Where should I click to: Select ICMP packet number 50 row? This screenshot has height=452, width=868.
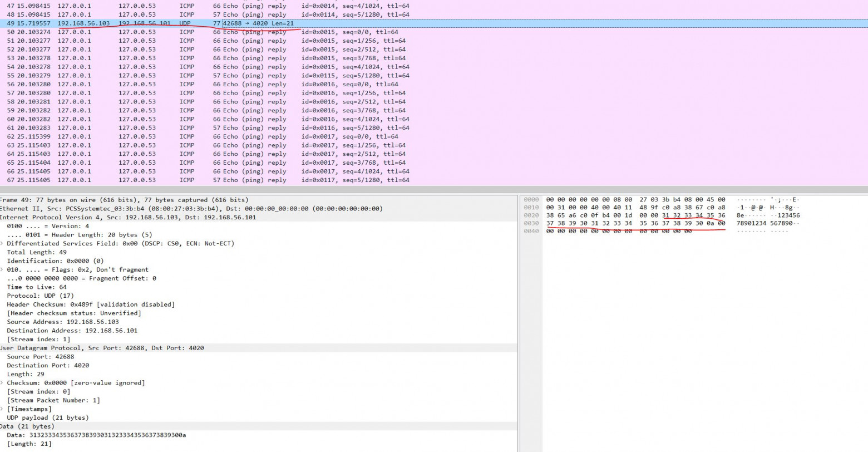point(434,32)
